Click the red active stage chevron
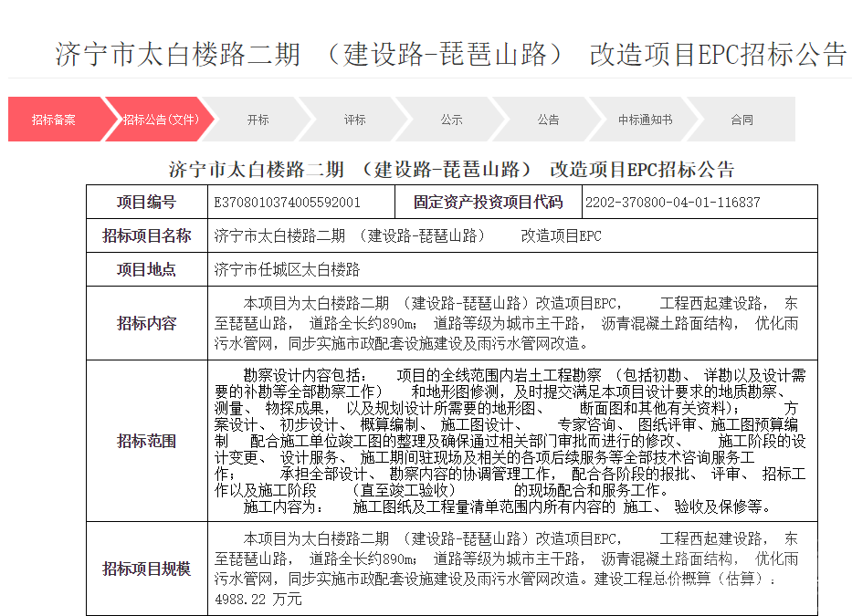This screenshot has height=616, width=852. pos(162,119)
